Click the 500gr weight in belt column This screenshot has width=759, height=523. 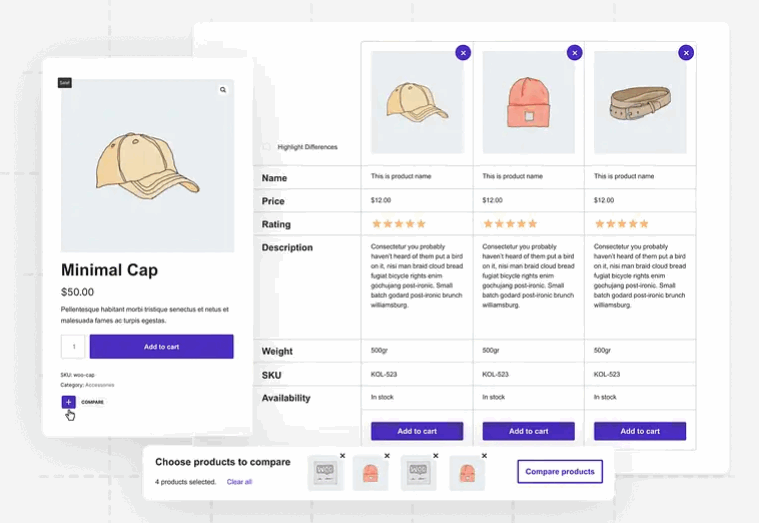tap(602, 350)
